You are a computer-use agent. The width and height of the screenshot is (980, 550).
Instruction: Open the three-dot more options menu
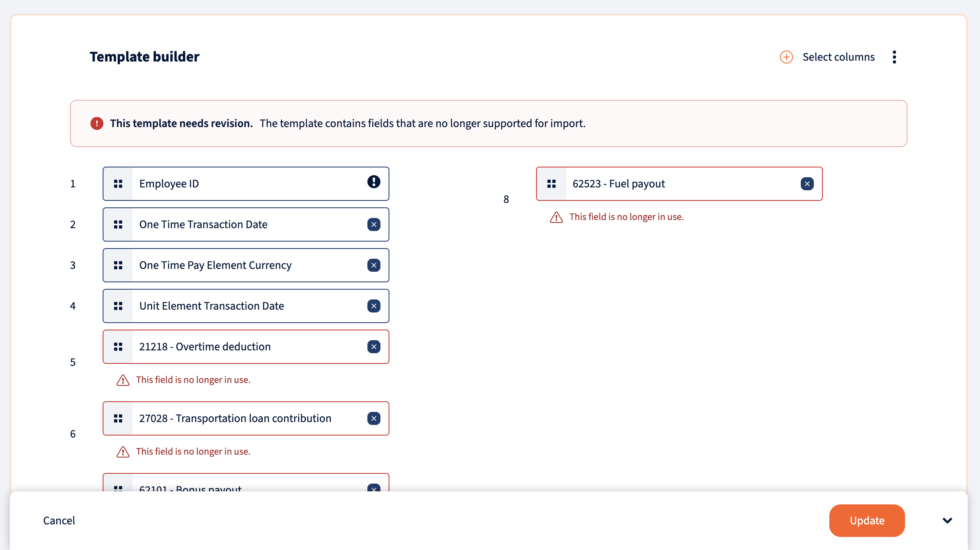[894, 57]
